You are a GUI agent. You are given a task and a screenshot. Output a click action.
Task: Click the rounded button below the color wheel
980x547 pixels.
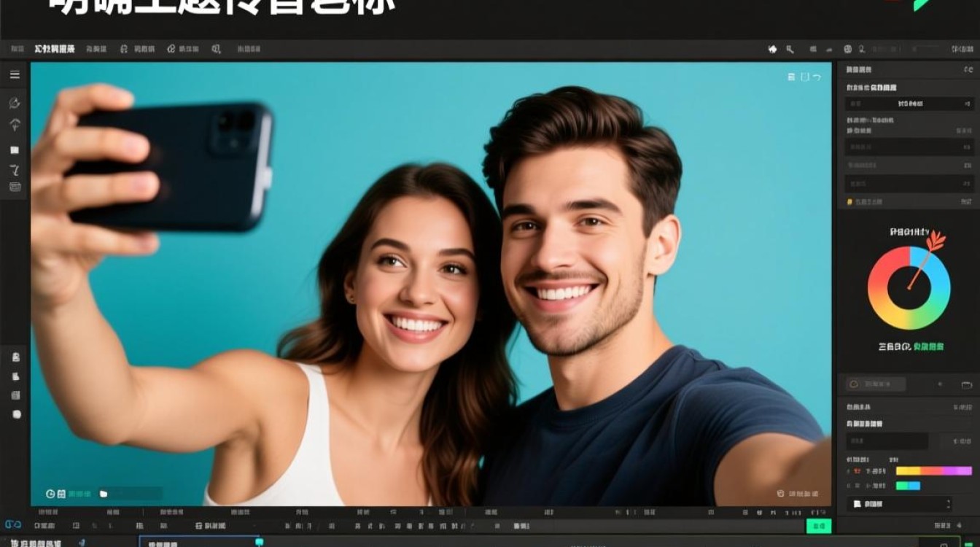coord(876,384)
